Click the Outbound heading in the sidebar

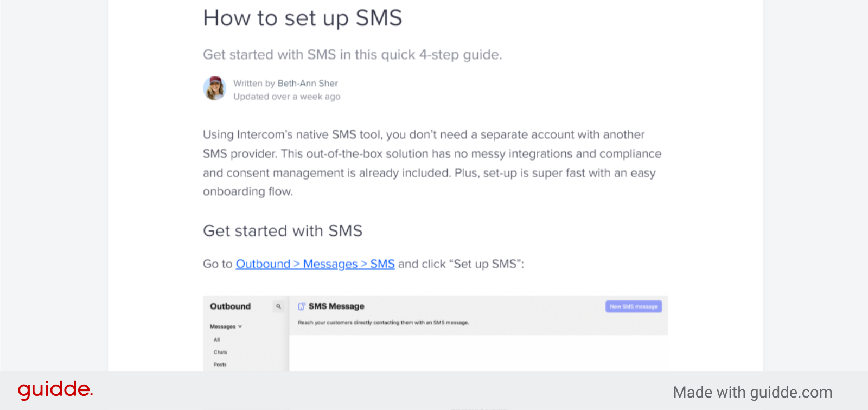click(230, 306)
